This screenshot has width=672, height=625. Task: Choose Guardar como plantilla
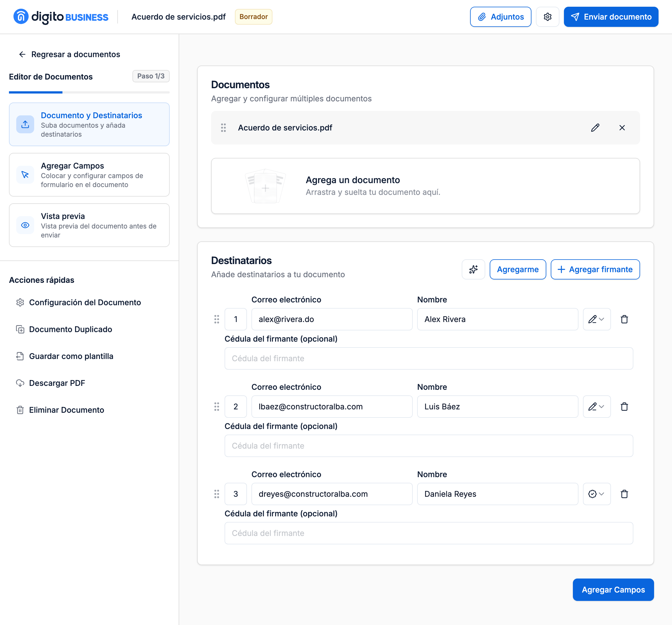tap(65, 356)
